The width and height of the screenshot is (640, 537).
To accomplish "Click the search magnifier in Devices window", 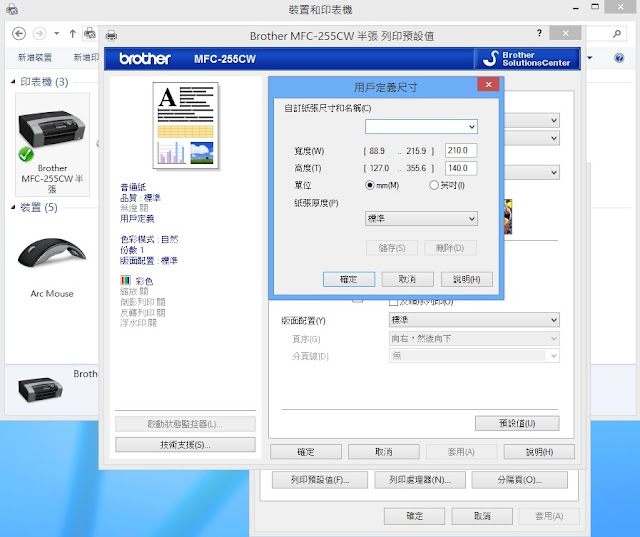I will (x=617, y=33).
